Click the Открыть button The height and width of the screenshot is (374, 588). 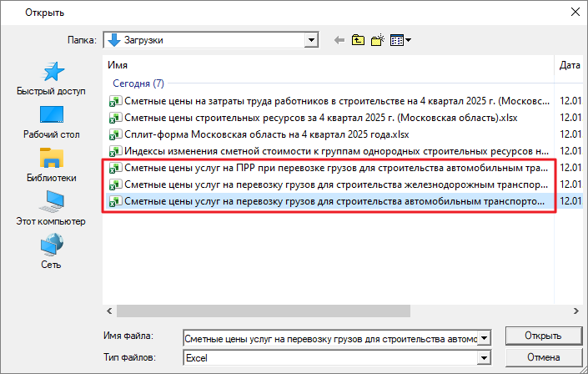542,336
